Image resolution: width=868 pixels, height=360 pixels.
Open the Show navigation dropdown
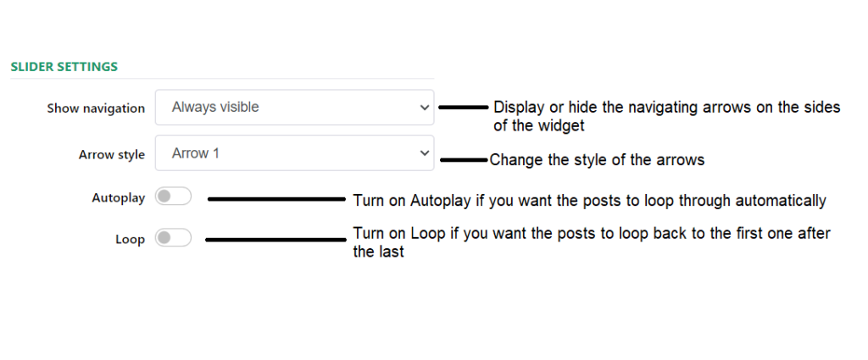[x=293, y=108]
